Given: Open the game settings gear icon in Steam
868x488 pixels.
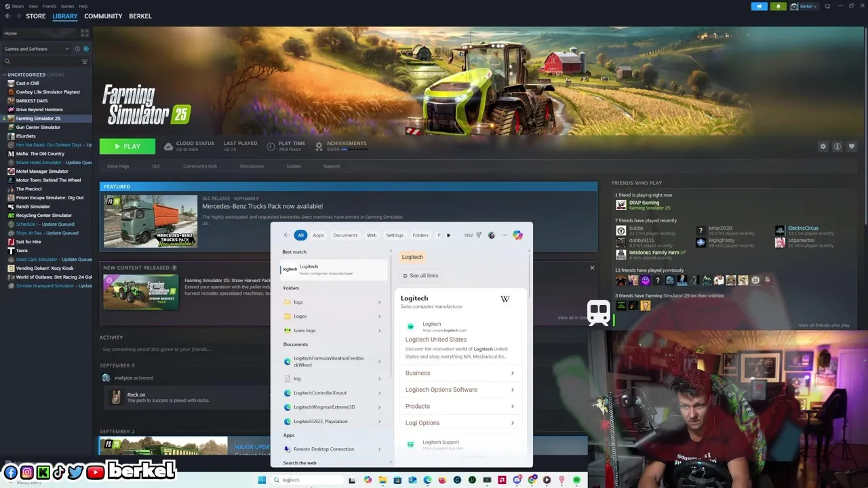Looking at the screenshot, I should pos(823,146).
